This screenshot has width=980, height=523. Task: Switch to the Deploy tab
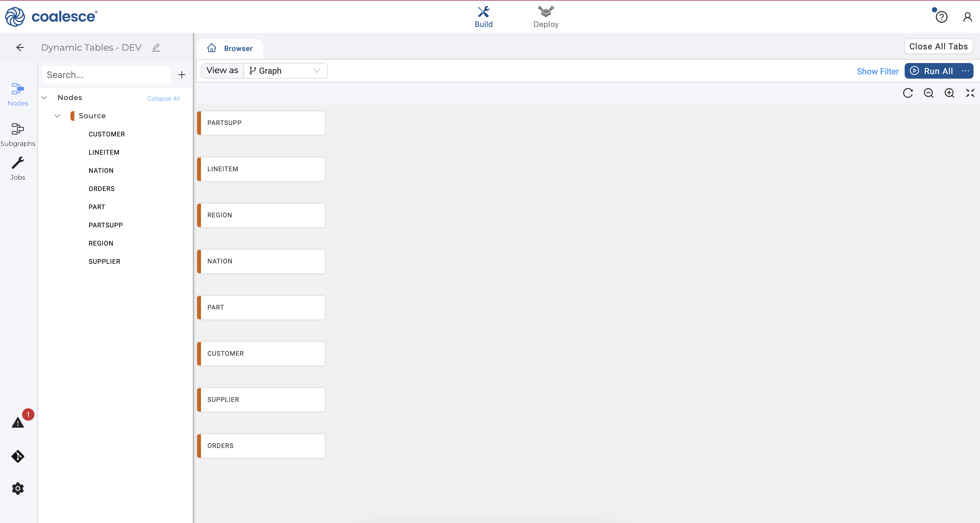pyautogui.click(x=546, y=17)
